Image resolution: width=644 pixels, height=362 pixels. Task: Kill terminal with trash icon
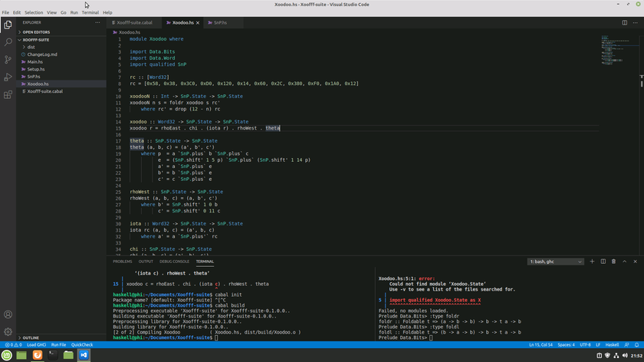(613, 262)
